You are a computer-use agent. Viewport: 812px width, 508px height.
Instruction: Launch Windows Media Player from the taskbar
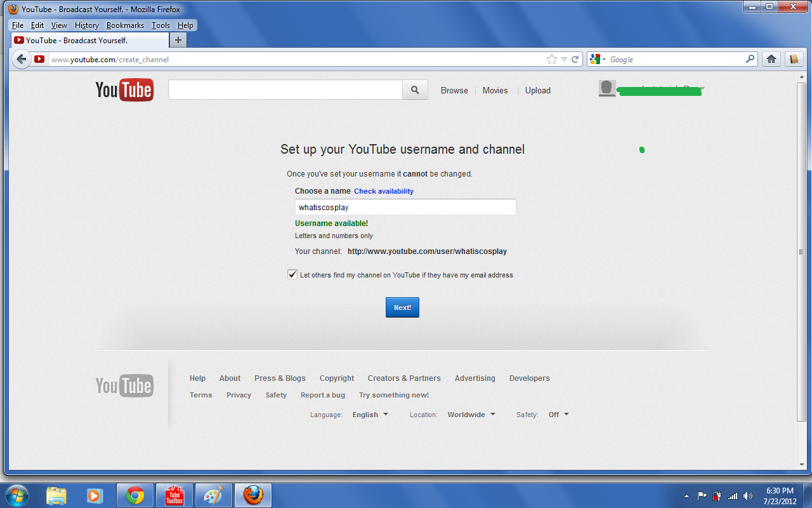coord(95,495)
